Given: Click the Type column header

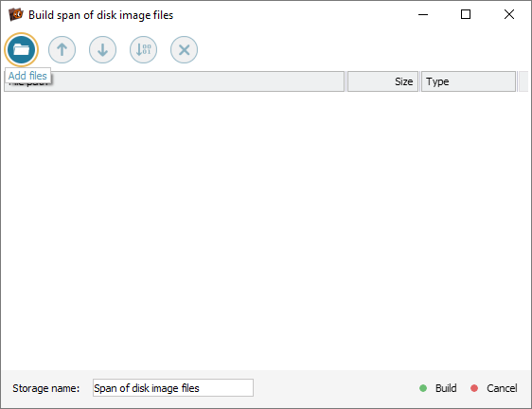Looking at the screenshot, I should 469,81.
